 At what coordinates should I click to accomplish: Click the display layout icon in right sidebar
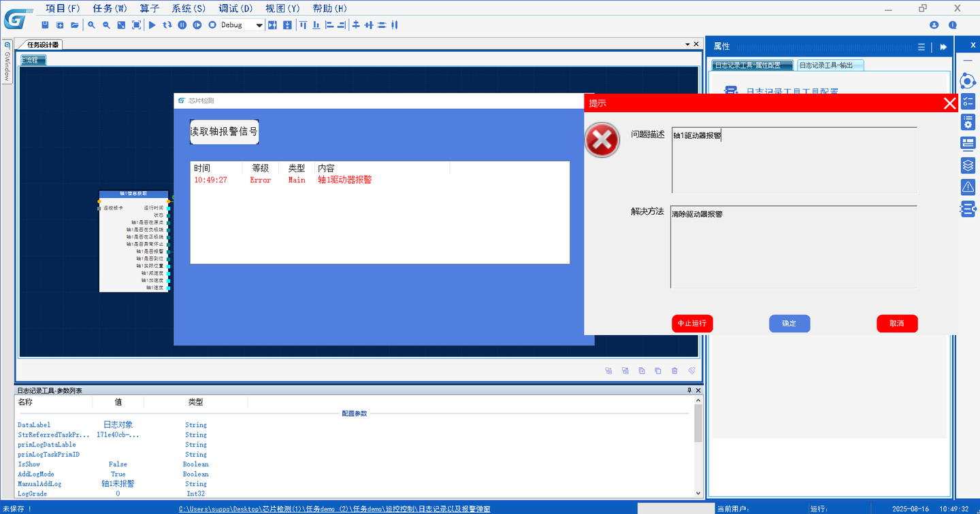tap(968, 143)
